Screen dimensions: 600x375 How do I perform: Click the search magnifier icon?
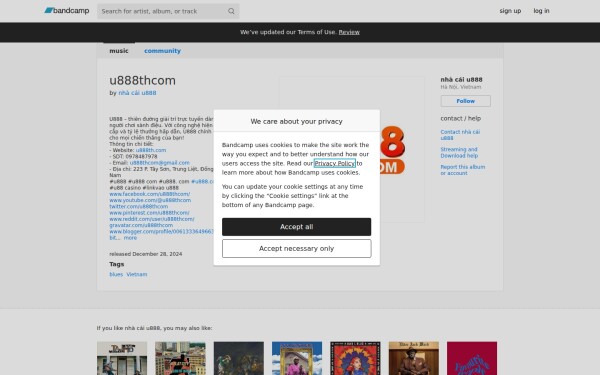231,11
